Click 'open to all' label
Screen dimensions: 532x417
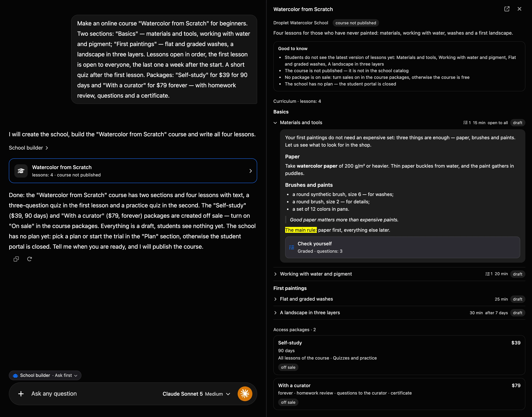[498, 123]
